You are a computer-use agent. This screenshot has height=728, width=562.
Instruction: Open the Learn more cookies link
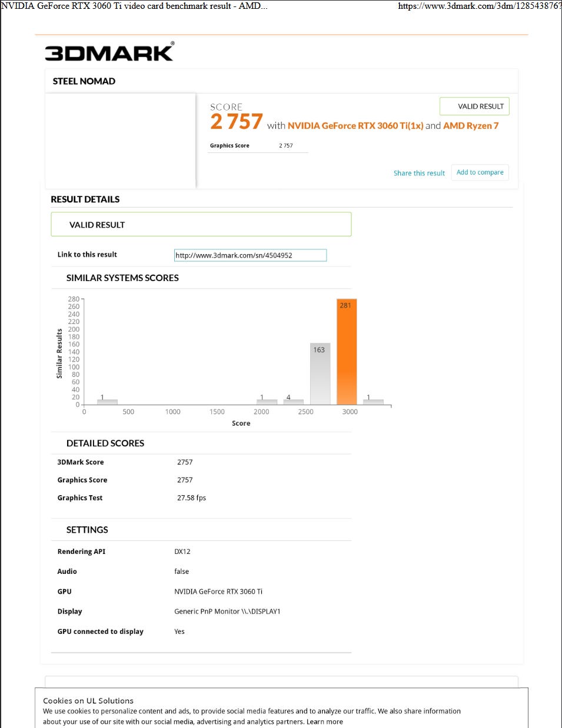tap(325, 722)
